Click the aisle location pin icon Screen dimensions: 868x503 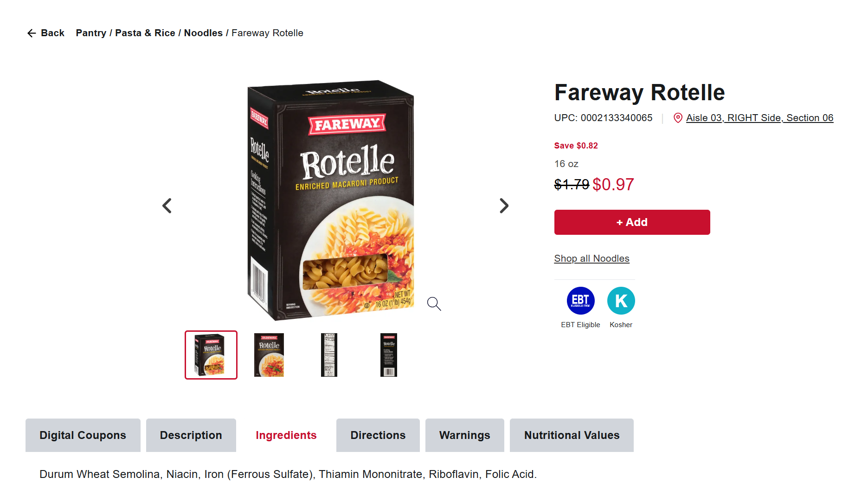pos(678,118)
